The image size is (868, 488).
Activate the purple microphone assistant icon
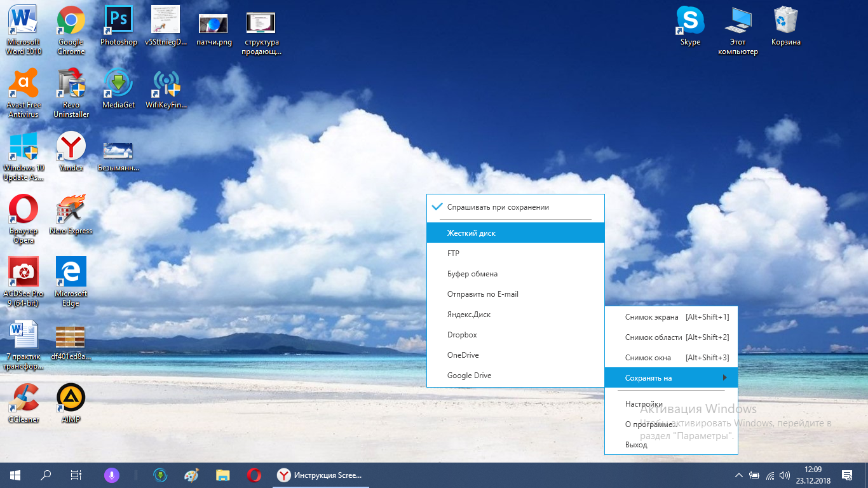(112, 475)
